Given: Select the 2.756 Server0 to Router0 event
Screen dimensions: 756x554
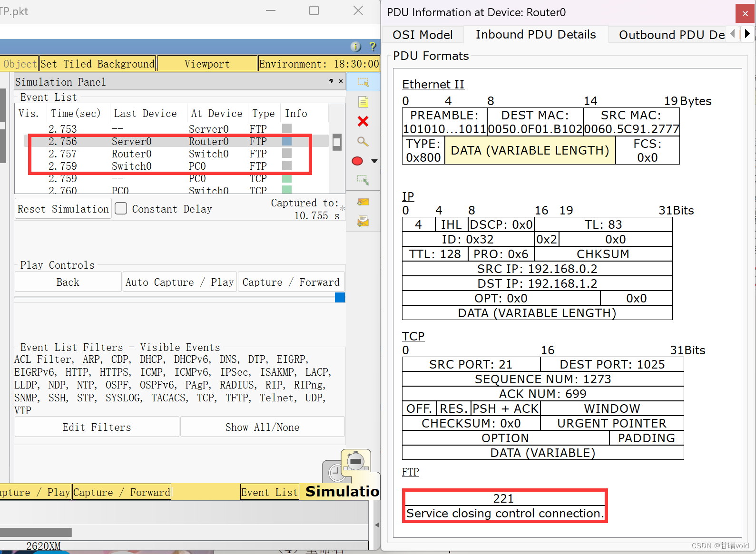Looking at the screenshot, I should (176, 141).
